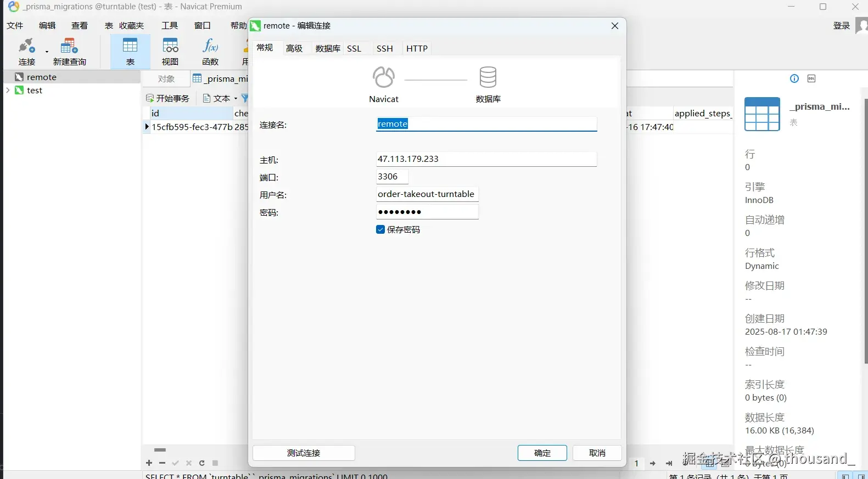Click the 用户名 username field
Screen dimensions: 868x479
(427, 194)
